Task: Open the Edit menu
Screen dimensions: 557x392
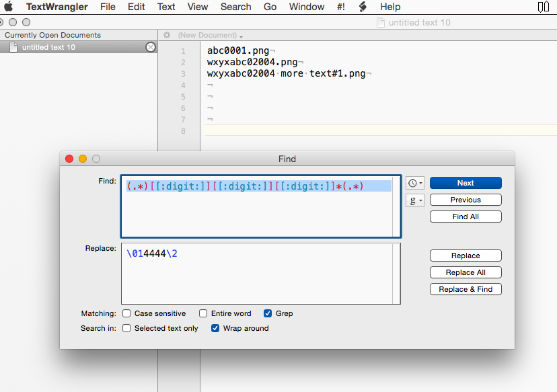Action: pos(136,7)
